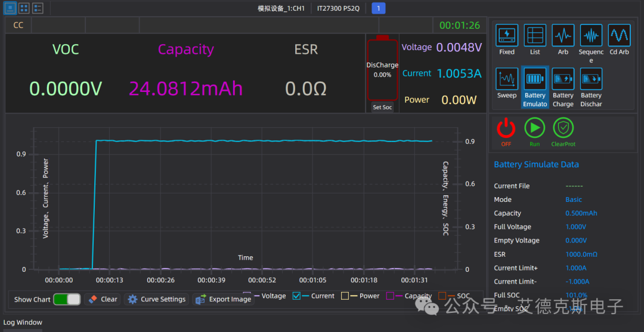644x332 pixels.
Task: Click the Capacity reading 24.0812mAh
Action: (185, 89)
